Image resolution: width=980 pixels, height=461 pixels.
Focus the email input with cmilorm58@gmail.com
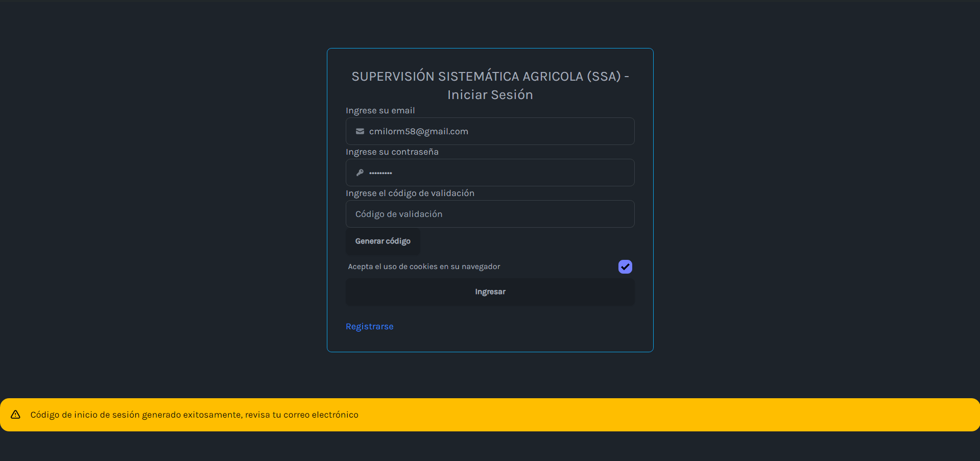coord(490,131)
